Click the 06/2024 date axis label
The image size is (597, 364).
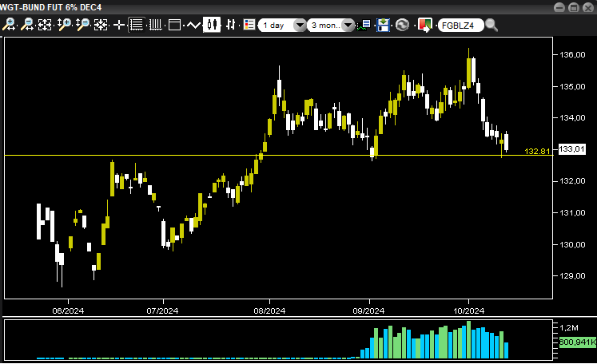[x=68, y=311]
